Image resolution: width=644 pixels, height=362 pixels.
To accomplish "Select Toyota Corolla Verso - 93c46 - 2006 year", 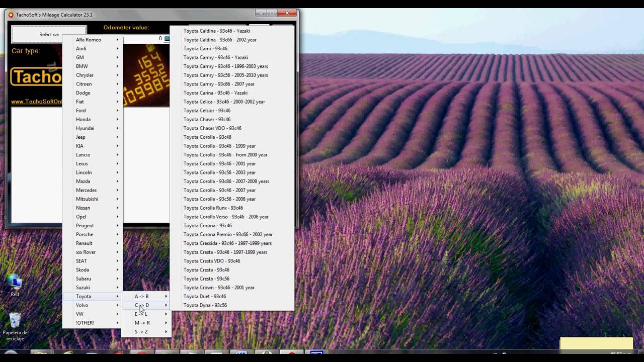I will (x=232, y=217).
